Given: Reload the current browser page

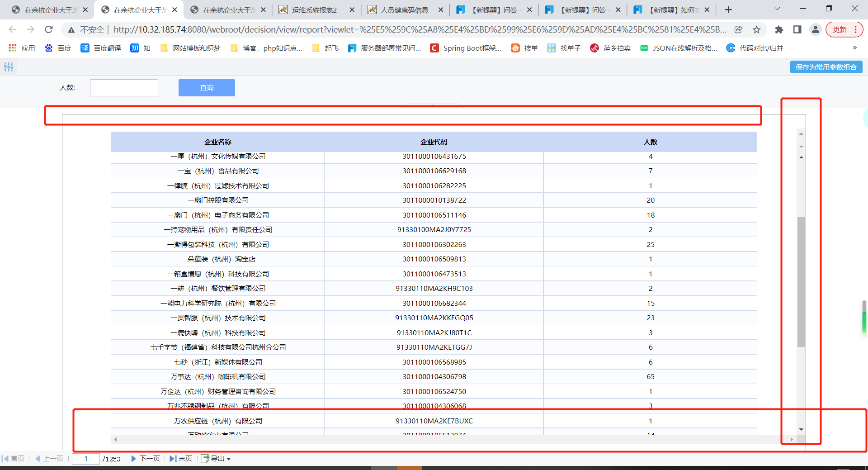Looking at the screenshot, I should [x=49, y=30].
